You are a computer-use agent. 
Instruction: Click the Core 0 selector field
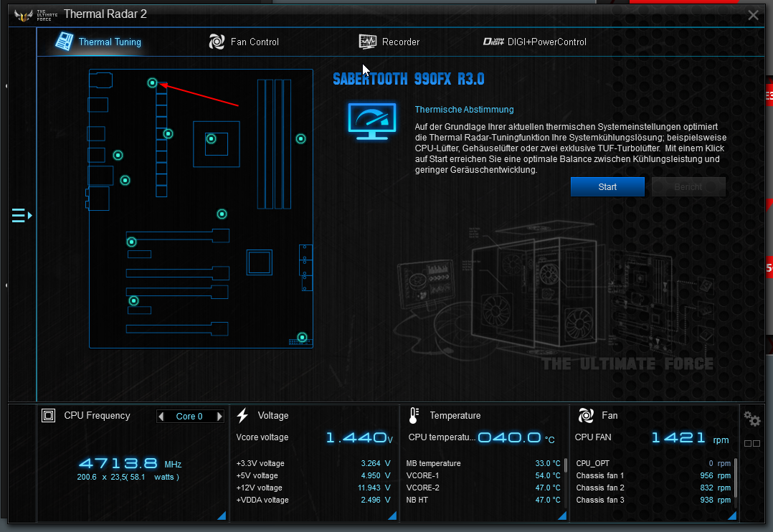click(190, 417)
